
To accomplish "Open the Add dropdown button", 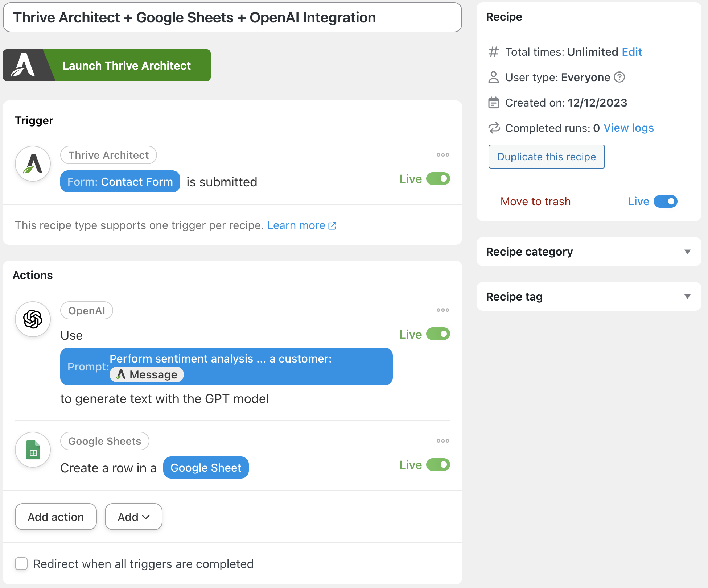I will pos(133,517).
